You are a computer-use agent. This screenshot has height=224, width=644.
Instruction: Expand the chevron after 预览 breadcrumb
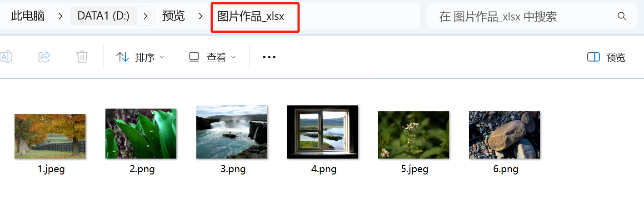tap(200, 16)
